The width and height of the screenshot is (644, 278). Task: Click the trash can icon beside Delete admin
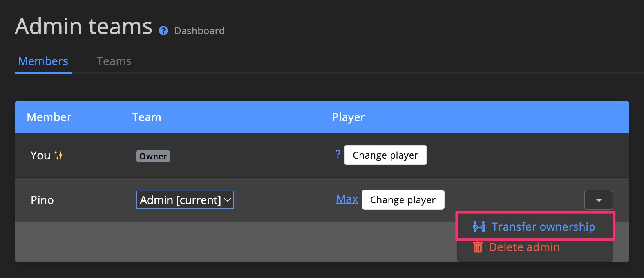click(x=477, y=247)
